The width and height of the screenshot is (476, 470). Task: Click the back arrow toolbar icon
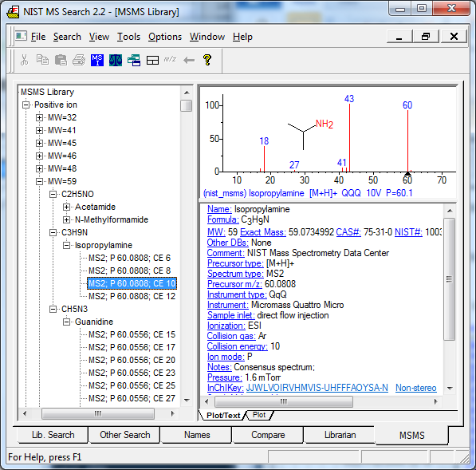189,60
